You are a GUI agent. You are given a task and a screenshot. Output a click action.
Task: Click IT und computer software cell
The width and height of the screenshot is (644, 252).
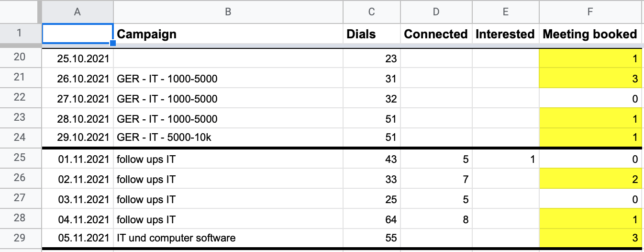(228, 238)
